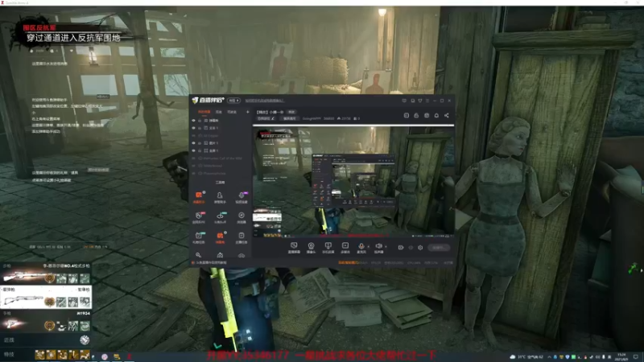Add a multimedia play source from the bottom bar
The width and height of the screenshot is (644, 362).
(x=345, y=248)
